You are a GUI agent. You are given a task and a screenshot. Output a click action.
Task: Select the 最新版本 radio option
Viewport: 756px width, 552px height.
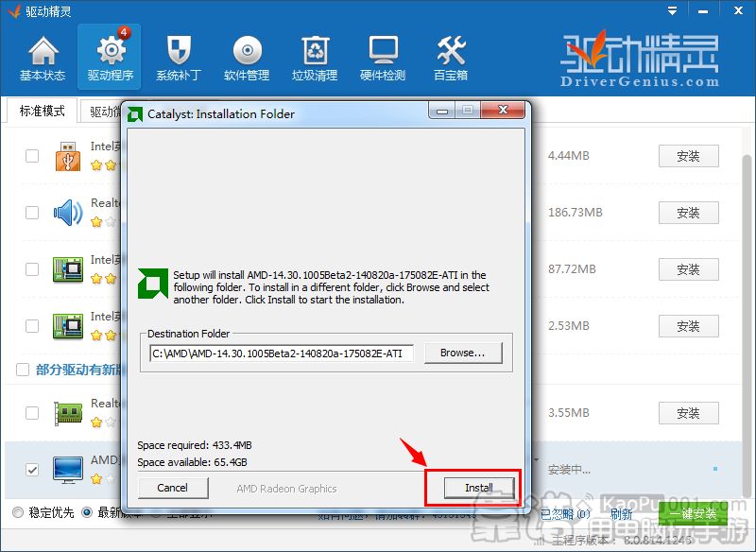click(x=87, y=512)
